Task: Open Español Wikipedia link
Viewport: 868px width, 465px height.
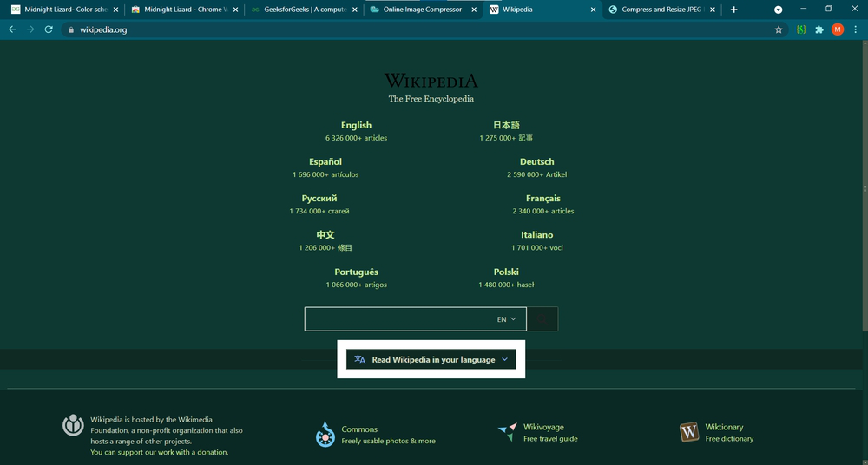Action: tap(325, 161)
